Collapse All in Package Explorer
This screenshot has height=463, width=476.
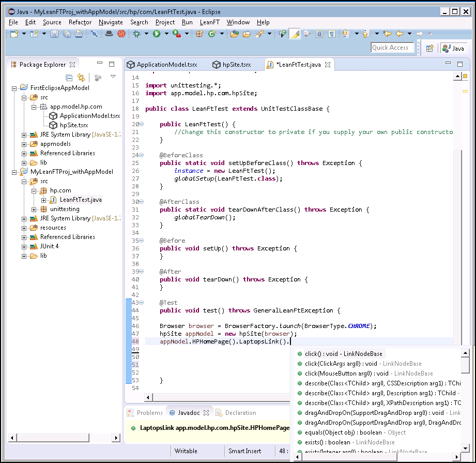point(69,78)
